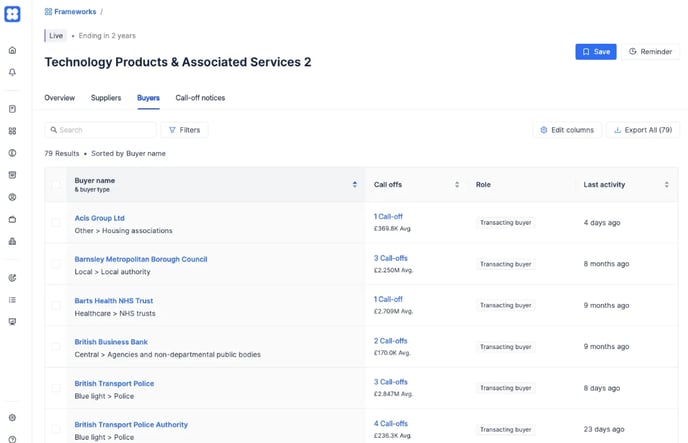Open the frameworks four-squares sidebar icon
Viewport: 688px width, 443px height.
pyautogui.click(x=12, y=131)
